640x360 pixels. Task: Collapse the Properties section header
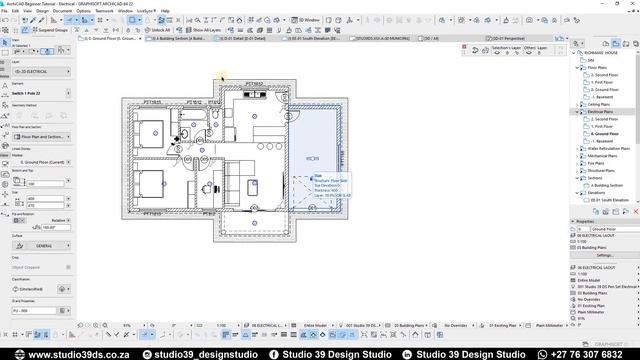573,221
